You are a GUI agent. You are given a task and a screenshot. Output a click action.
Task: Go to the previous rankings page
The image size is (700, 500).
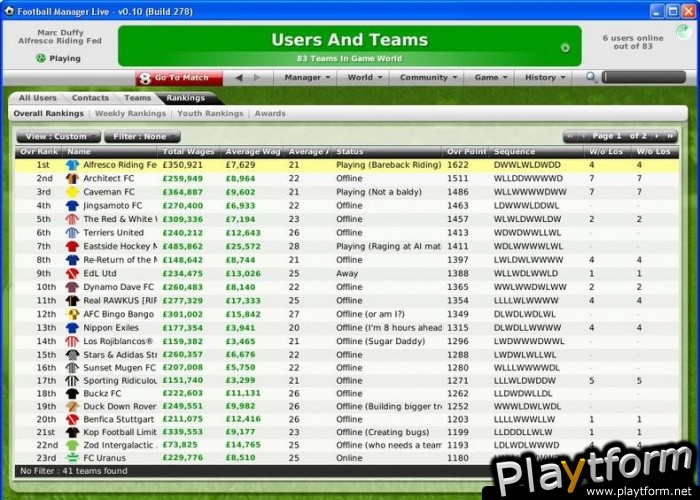point(583,136)
